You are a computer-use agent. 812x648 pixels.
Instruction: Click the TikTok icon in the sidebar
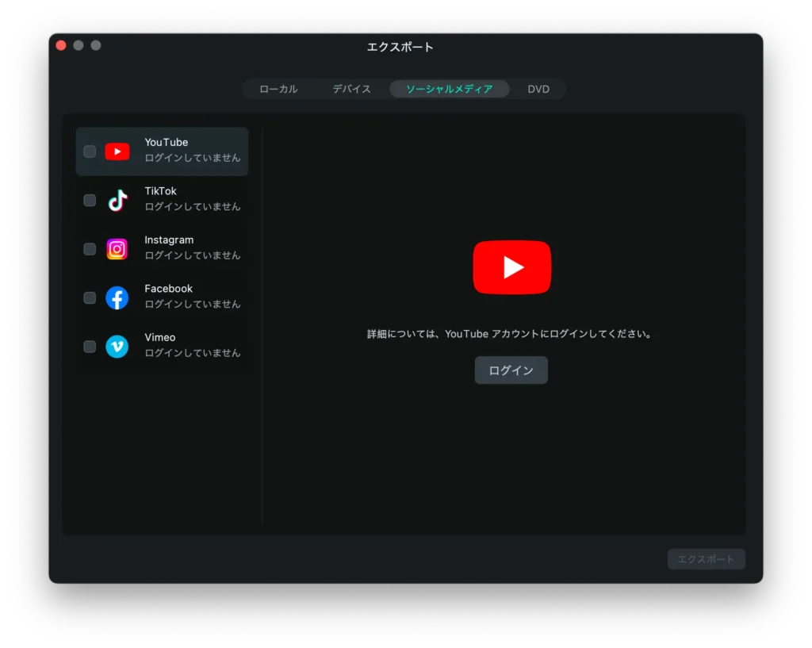click(117, 200)
